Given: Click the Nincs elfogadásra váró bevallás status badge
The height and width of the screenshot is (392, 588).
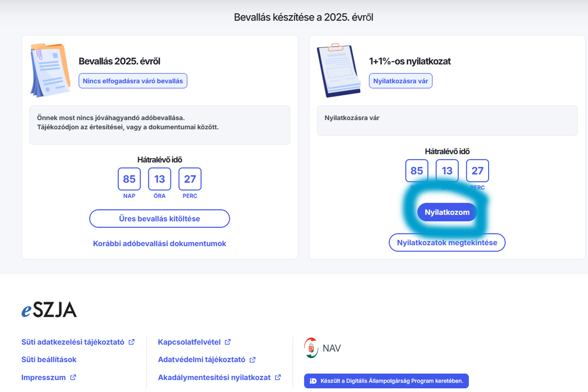Looking at the screenshot, I should [133, 81].
